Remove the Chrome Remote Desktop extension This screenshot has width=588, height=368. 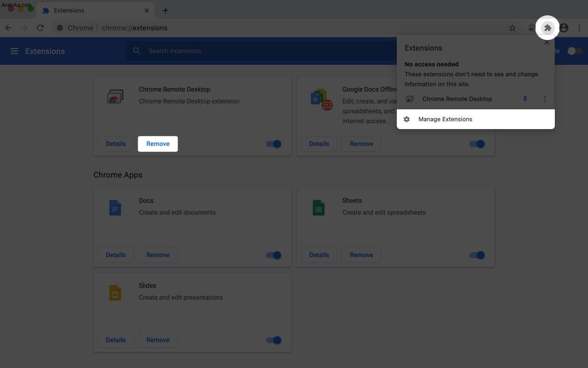tap(158, 144)
